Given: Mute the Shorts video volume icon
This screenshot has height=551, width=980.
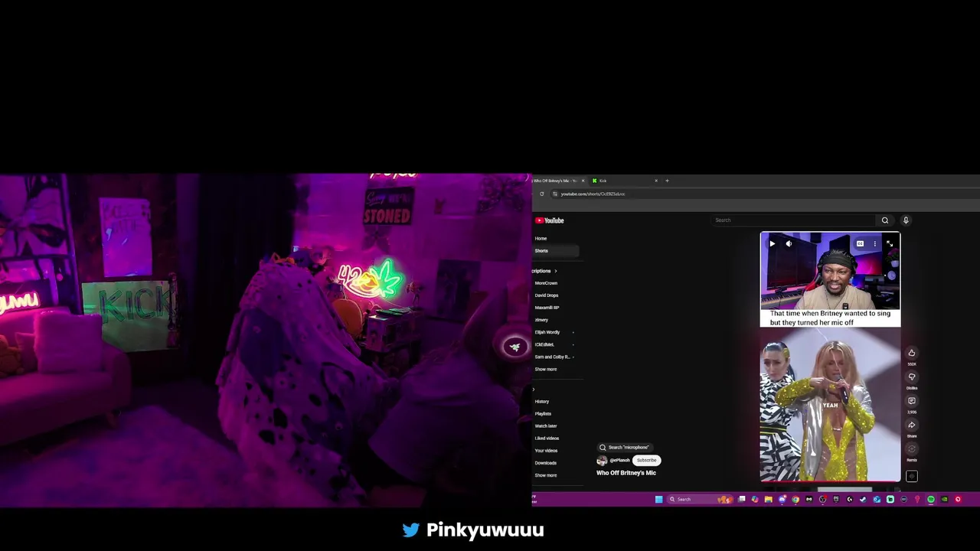Looking at the screenshot, I should [x=789, y=244].
